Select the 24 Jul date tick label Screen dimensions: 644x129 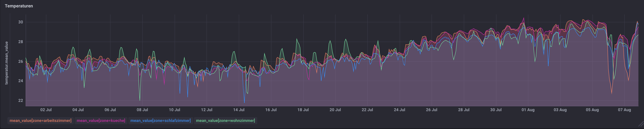coord(399,110)
